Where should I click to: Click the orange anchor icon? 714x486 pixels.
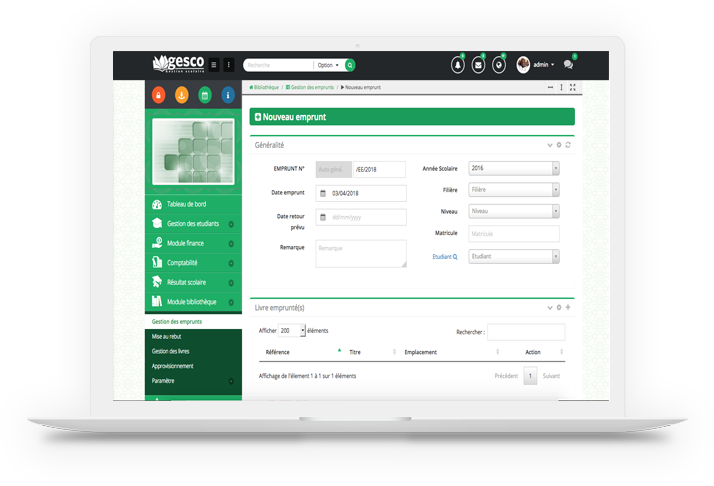[x=181, y=95]
